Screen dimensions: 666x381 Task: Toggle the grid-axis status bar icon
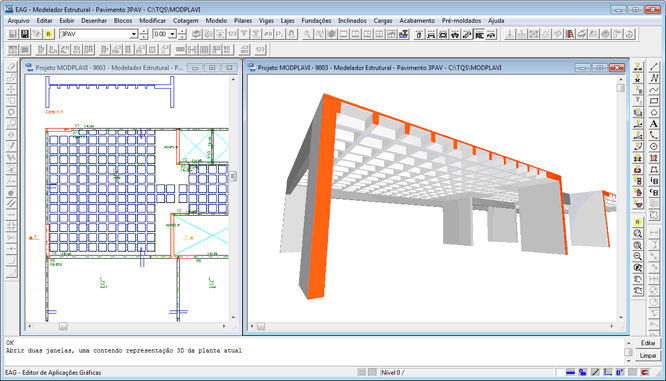tap(608, 373)
